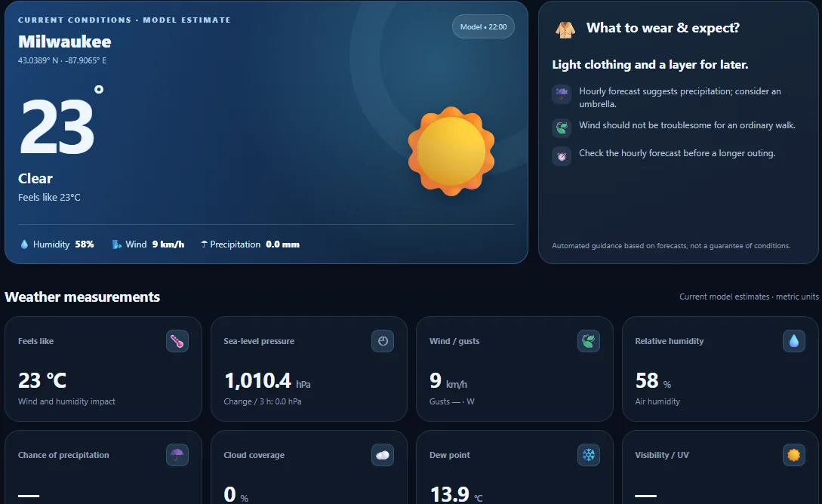Click the leaf icon beside wind advice
The width and height of the screenshot is (822, 504).
[x=562, y=128]
